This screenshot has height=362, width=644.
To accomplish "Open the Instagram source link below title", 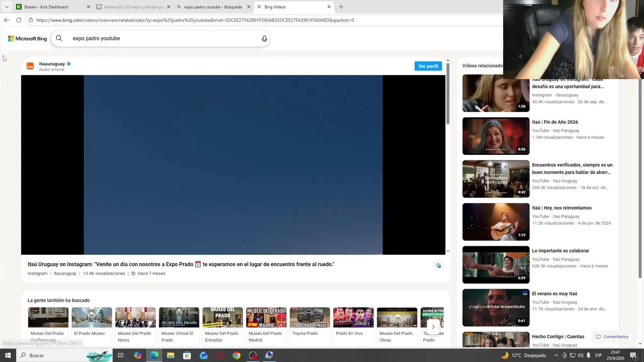I will [x=37, y=274].
